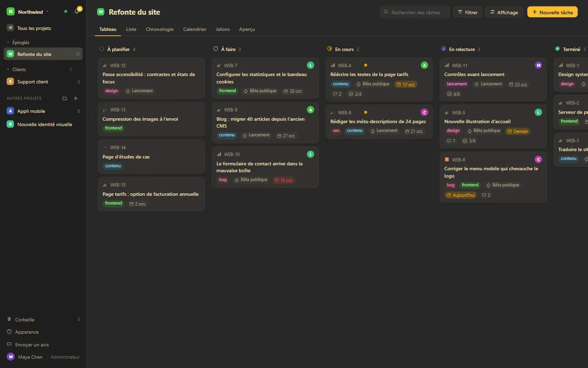Click priority icon on WEB-15
588x368 pixels.
click(105, 185)
